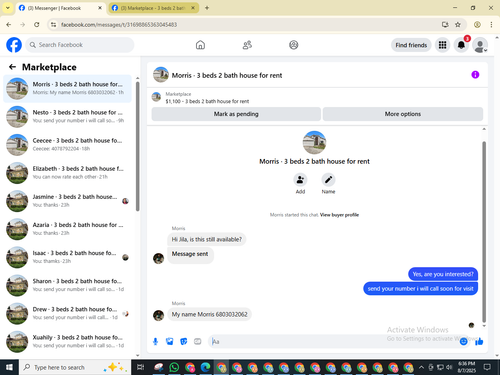Open the Groups icon in top navigation
This screenshot has width=500, height=375.
click(x=293, y=45)
